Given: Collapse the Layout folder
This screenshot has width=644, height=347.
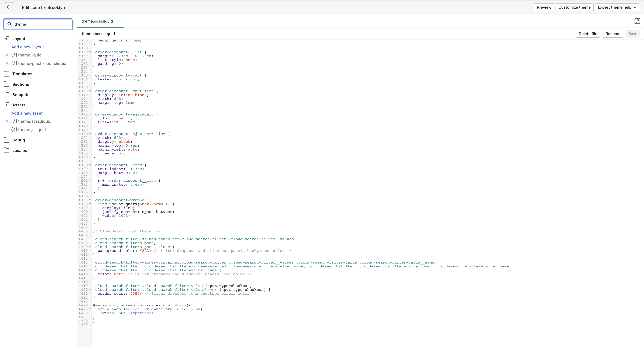Looking at the screenshot, I should [7, 39].
